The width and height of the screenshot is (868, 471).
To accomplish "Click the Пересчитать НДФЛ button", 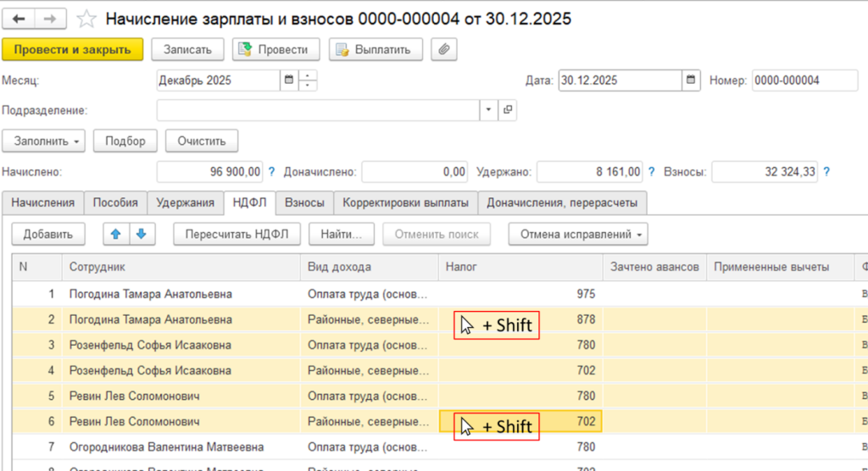I will click(237, 234).
